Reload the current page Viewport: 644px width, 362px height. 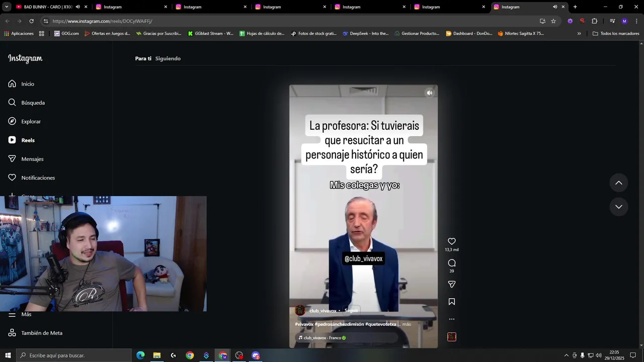pos(31,21)
